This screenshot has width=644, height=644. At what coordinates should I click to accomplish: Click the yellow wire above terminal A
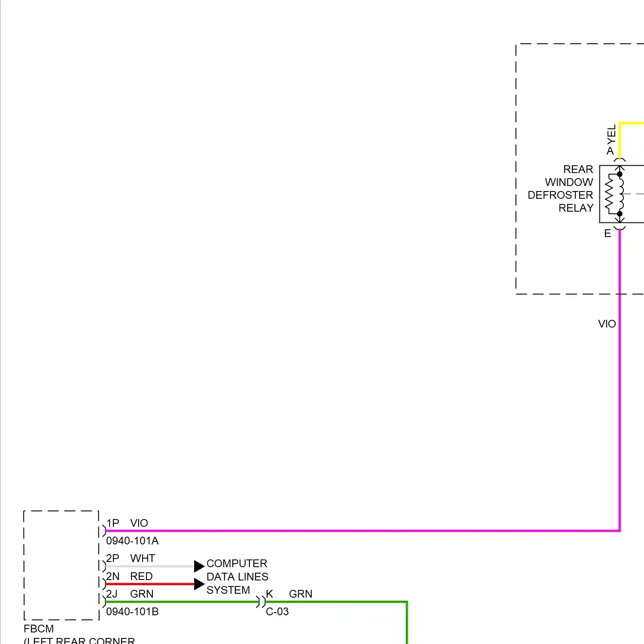(x=620, y=140)
